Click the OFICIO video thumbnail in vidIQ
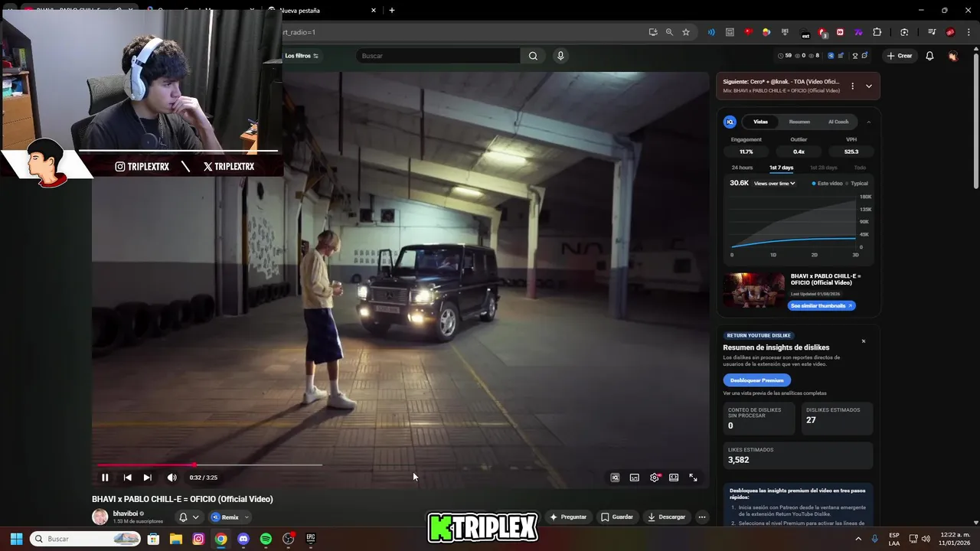Image resolution: width=980 pixels, height=551 pixels. point(754,290)
